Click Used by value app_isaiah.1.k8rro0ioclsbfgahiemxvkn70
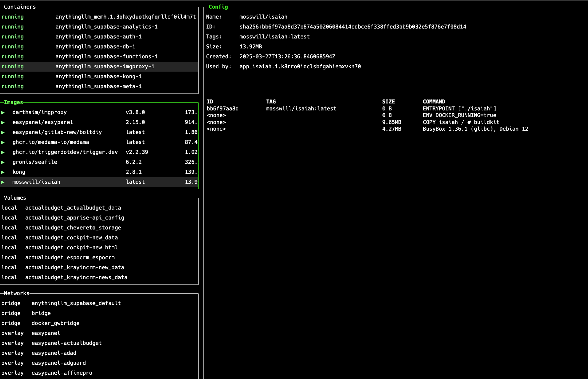Screen dimensions: 588x379 300,66
